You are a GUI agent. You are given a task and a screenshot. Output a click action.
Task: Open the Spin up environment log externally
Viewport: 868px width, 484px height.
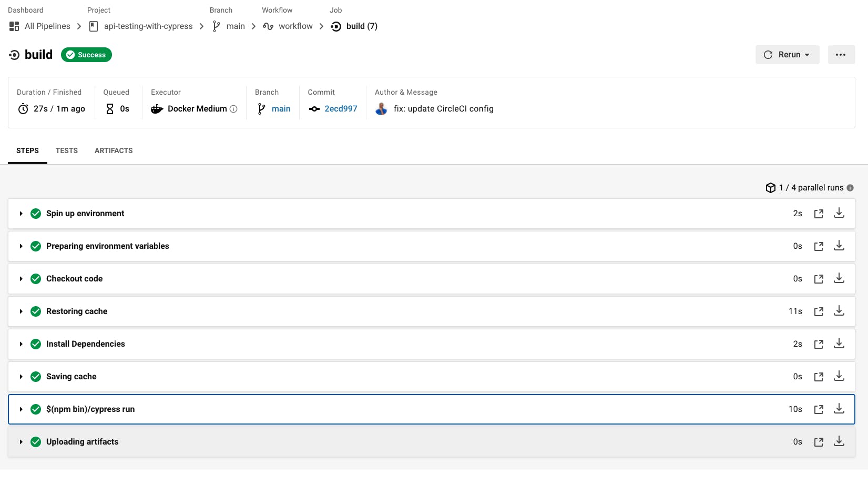819,213
